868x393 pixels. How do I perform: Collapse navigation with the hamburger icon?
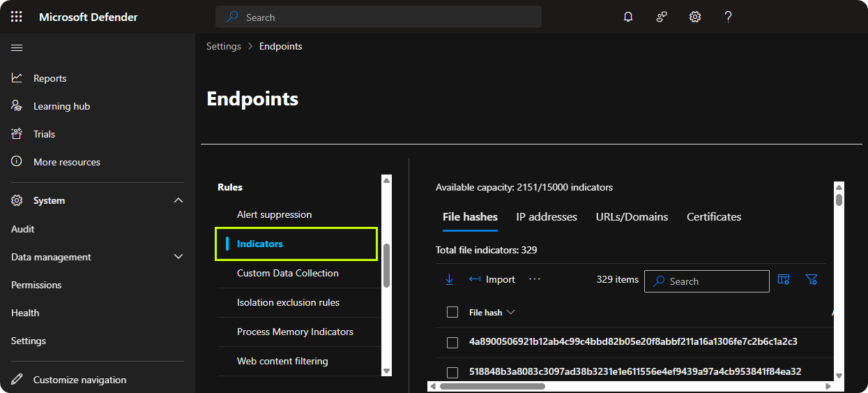click(x=17, y=47)
